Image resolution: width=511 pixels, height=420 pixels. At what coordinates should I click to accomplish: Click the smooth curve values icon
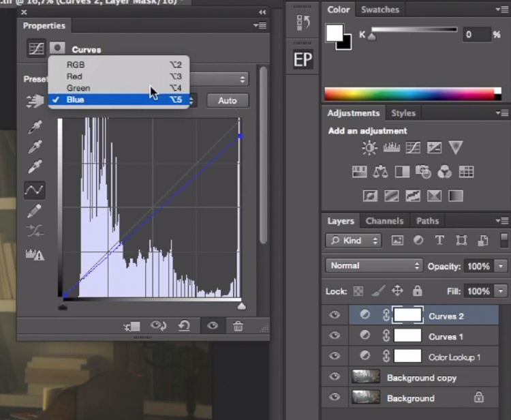(x=35, y=231)
